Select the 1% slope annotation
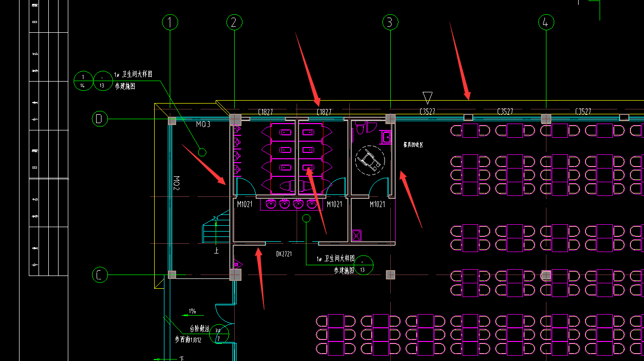Screen dimensions: 644x361 [x=192, y=311]
